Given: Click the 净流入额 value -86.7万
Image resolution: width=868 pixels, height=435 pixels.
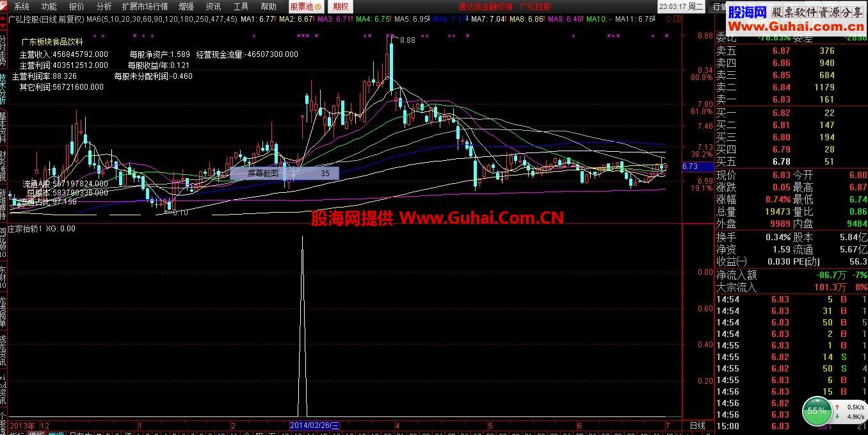Looking at the screenshot, I should pos(830,275).
